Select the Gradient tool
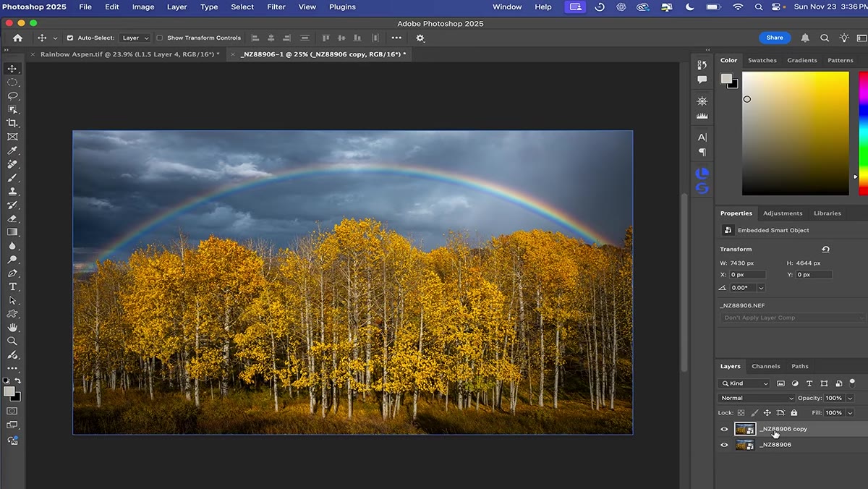The height and width of the screenshot is (489, 868). (12, 232)
